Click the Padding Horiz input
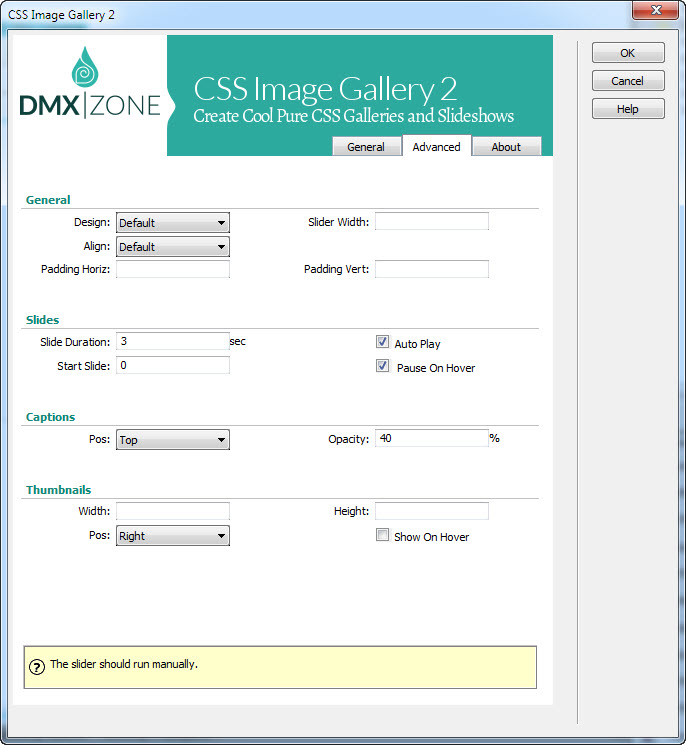This screenshot has height=745, width=686. pos(173,269)
